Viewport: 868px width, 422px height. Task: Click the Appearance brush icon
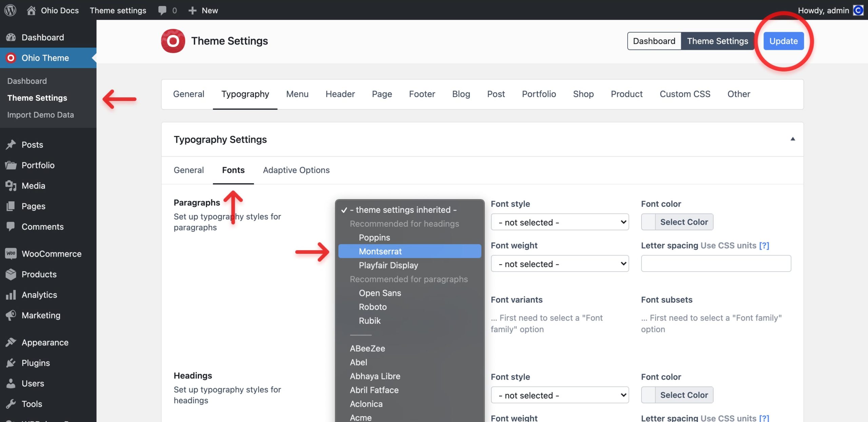(11, 342)
